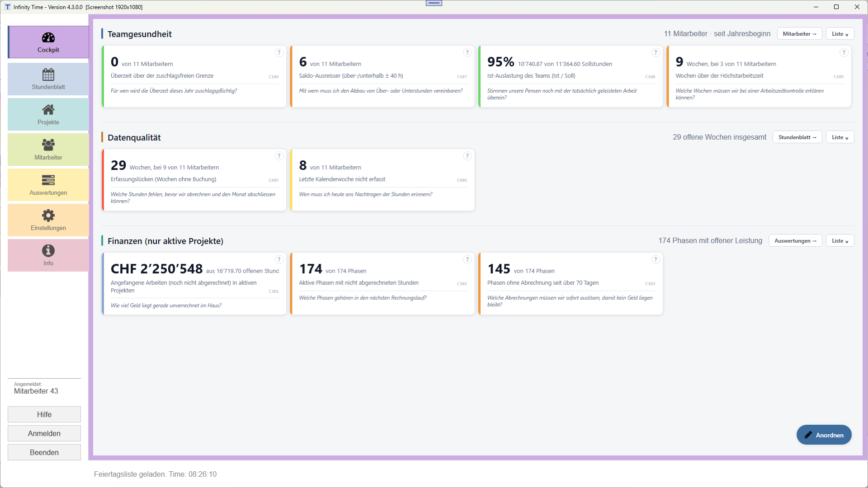Open the 145 Phasen ohne Abrechnung card
This screenshot has width=868, height=488.
point(571,284)
